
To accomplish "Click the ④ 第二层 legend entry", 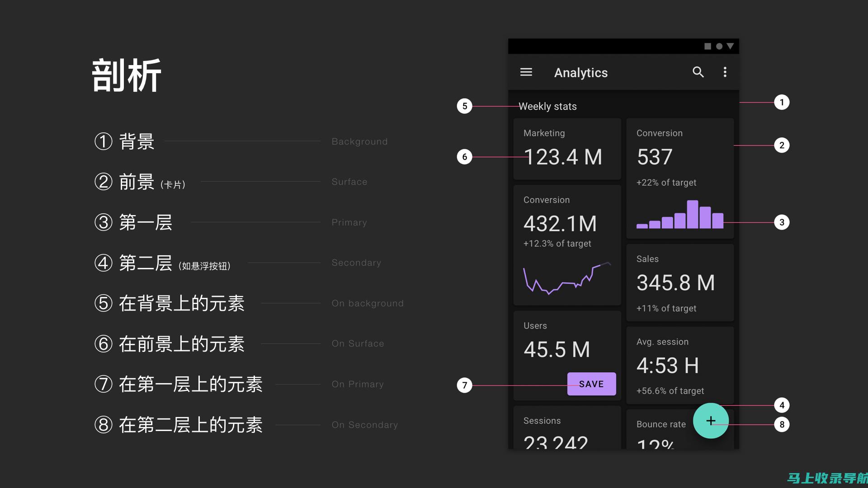I will click(x=163, y=263).
